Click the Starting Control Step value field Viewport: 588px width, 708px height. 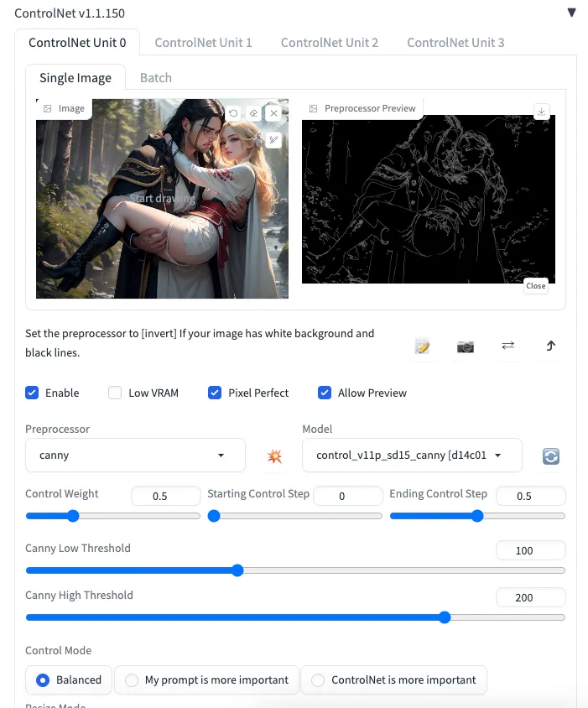coord(348,496)
